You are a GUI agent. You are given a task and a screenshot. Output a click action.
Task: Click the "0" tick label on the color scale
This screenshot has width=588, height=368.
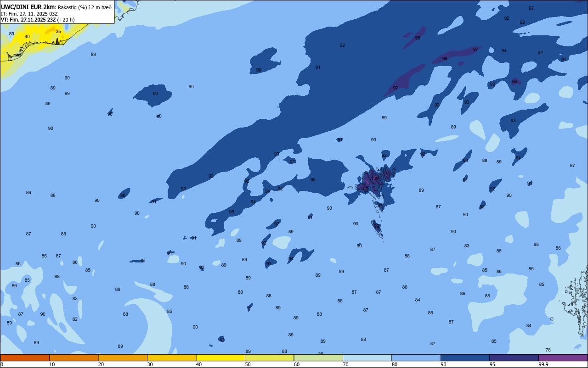(x=2, y=364)
